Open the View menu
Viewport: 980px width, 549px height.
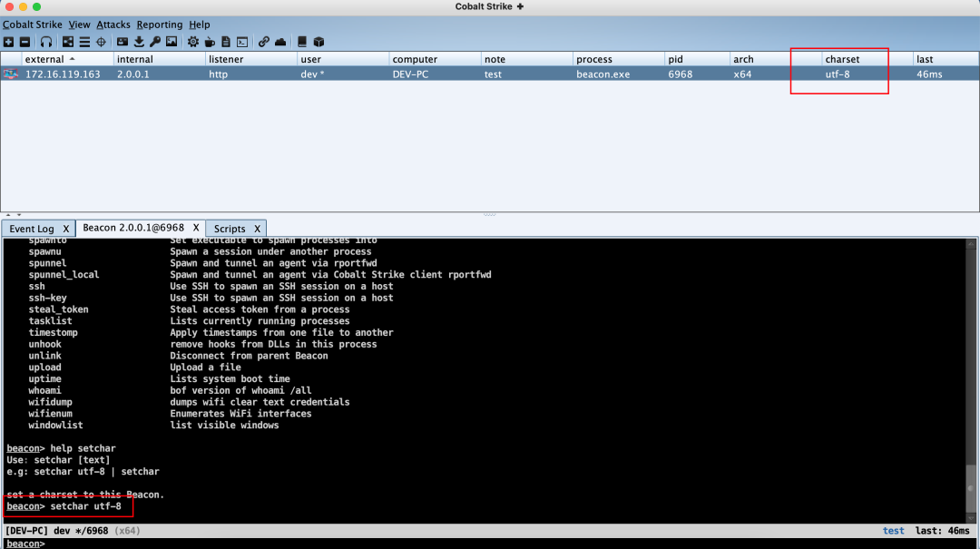point(79,25)
